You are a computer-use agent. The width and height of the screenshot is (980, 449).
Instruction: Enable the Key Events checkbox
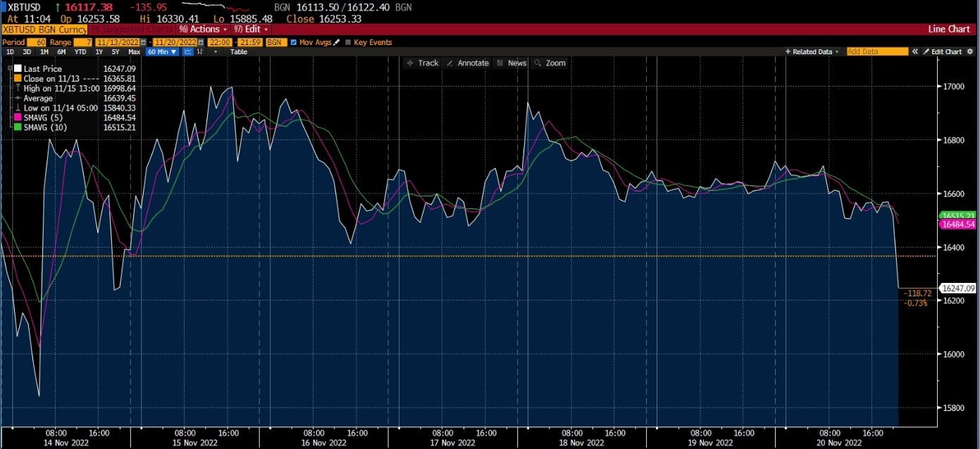[x=349, y=42]
